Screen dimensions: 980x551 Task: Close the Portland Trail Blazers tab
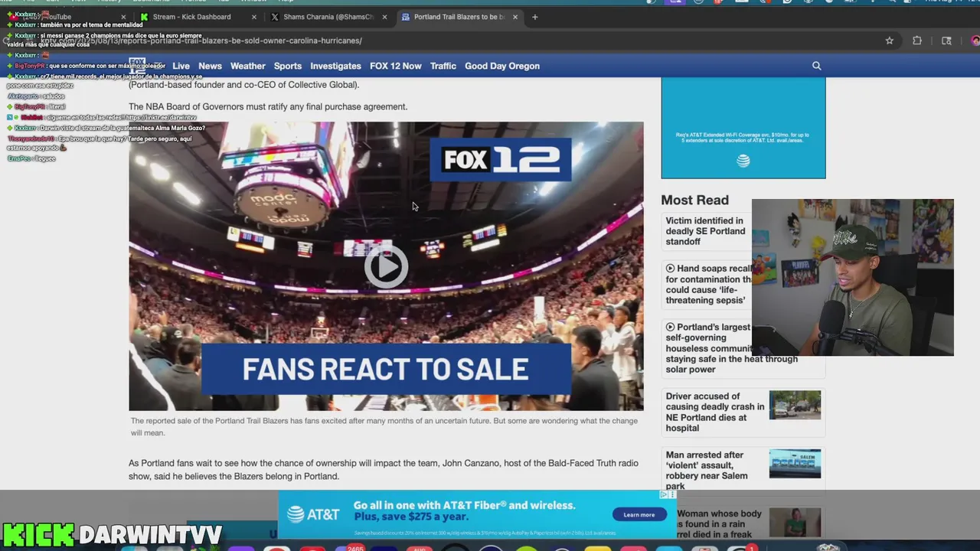515,17
